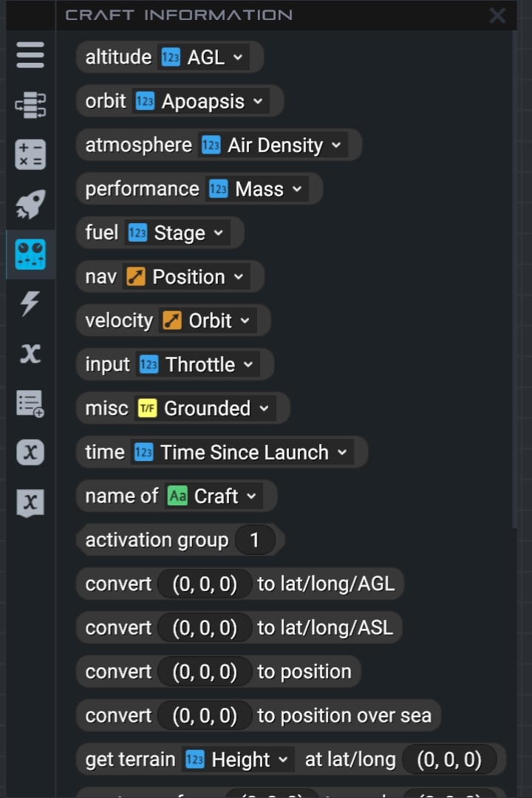Pick the name of Craft block
The width and height of the screenshot is (532, 798).
tap(176, 496)
